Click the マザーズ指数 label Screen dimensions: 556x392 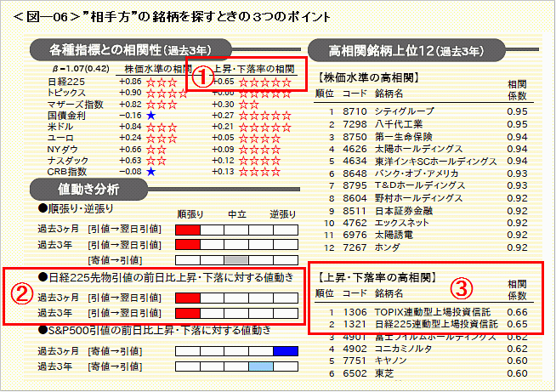[75, 105]
